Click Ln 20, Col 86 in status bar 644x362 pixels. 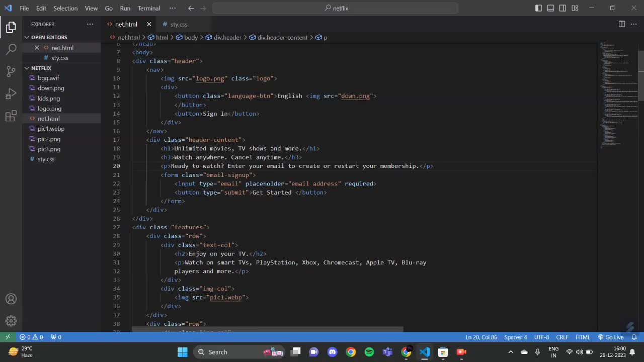[x=481, y=337]
